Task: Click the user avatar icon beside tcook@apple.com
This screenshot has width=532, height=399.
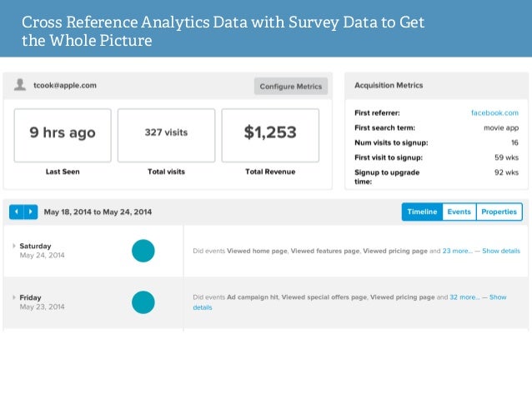Action: (20, 85)
